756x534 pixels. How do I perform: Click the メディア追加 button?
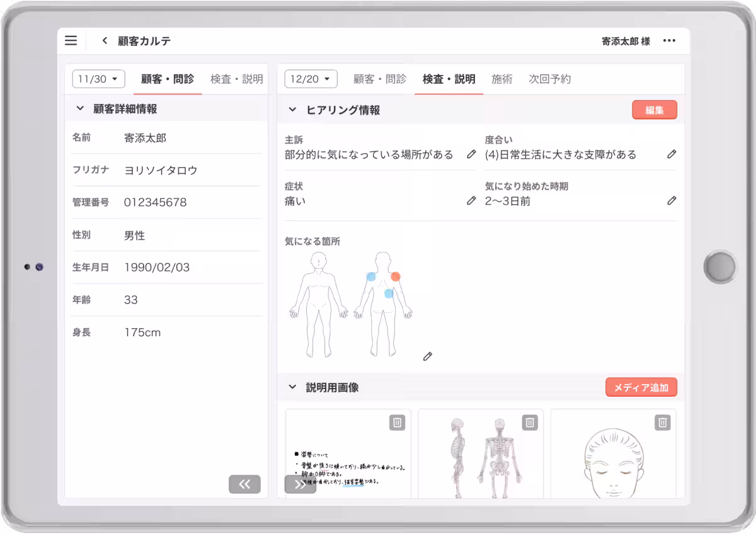(641, 387)
